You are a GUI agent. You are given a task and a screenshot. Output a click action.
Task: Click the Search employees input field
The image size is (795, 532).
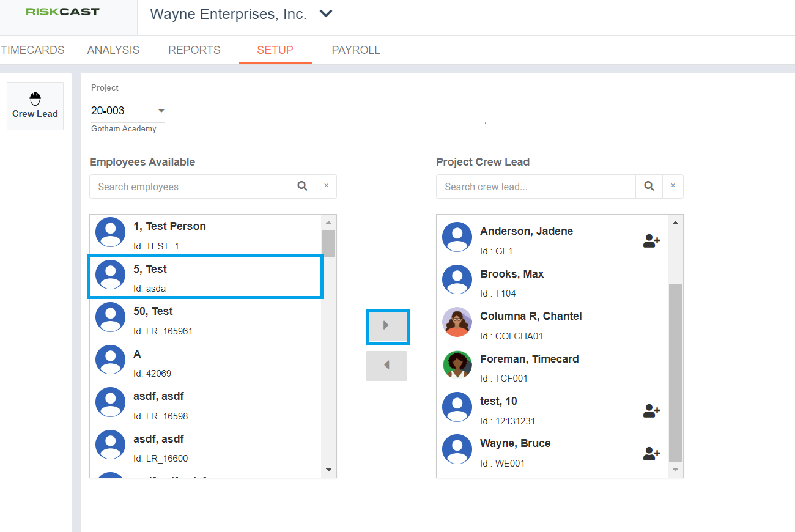point(190,187)
